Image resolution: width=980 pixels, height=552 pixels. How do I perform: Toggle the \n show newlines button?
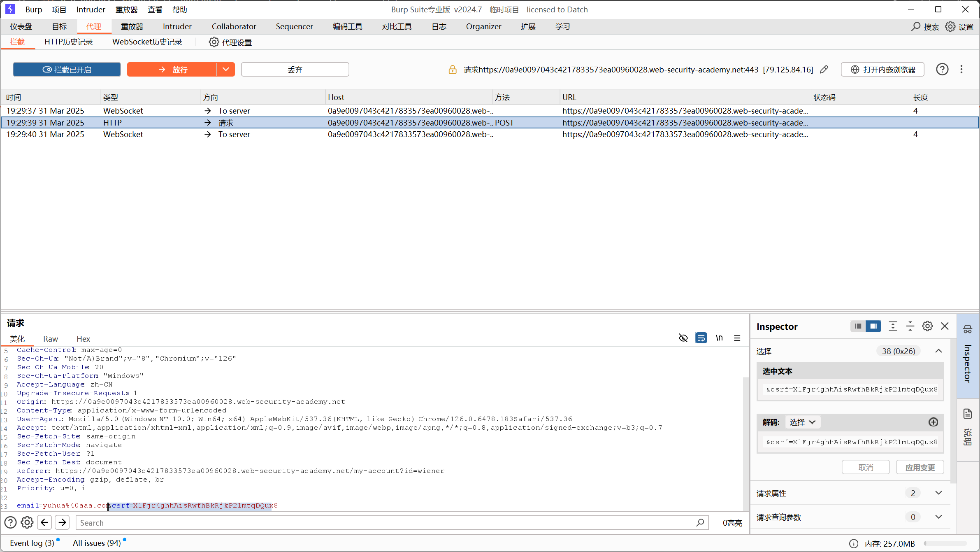(x=719, y=338)
